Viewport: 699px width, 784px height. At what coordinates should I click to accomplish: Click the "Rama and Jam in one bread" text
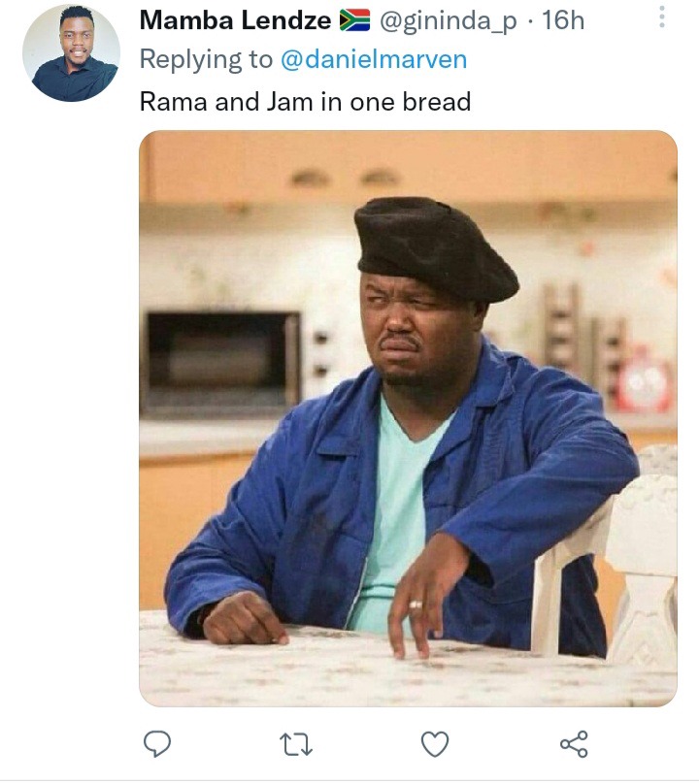305,102
